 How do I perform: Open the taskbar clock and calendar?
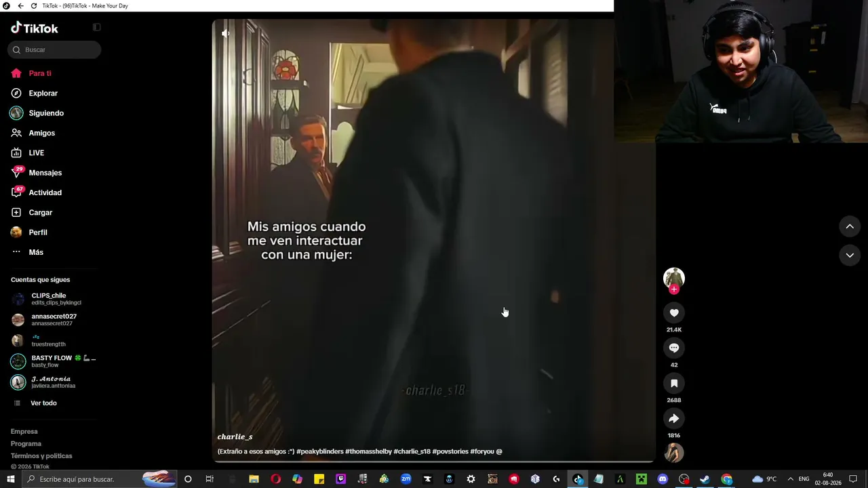[x=828, y=479]
